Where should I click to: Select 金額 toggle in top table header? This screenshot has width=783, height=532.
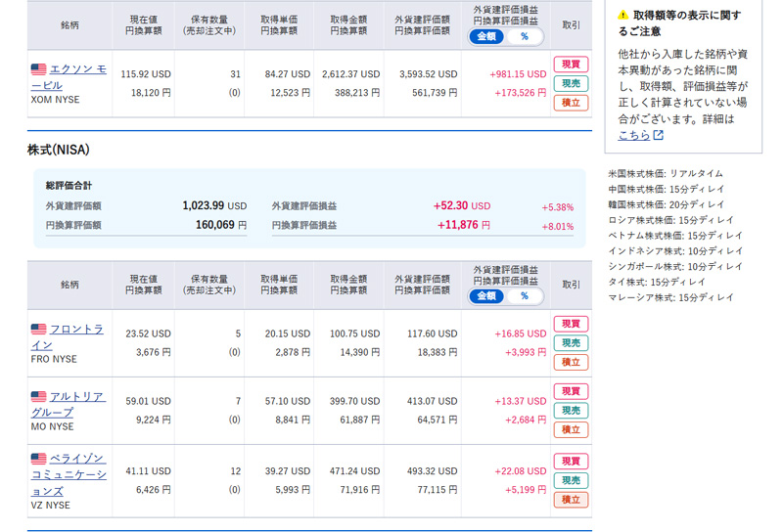pos(486,36)
